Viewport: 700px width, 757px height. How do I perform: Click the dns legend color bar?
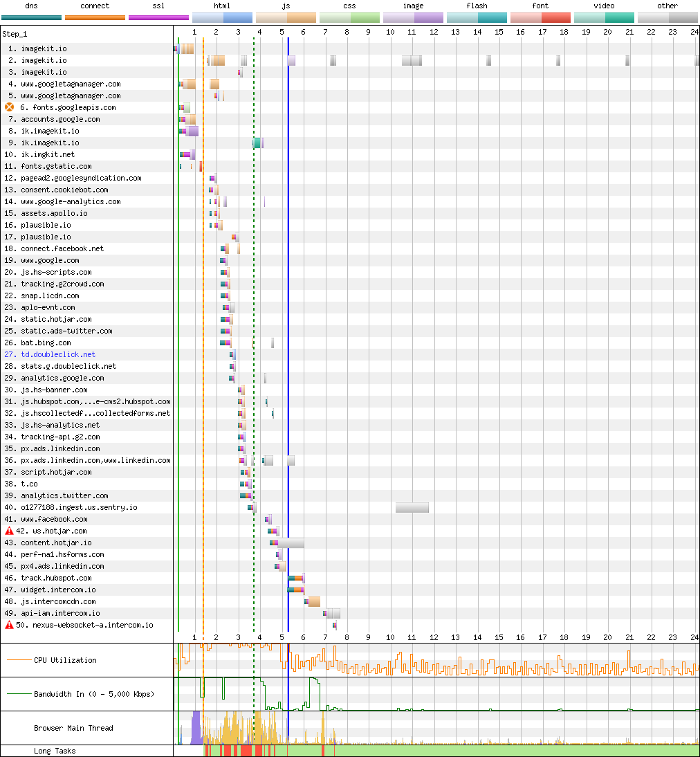[31, 17]
